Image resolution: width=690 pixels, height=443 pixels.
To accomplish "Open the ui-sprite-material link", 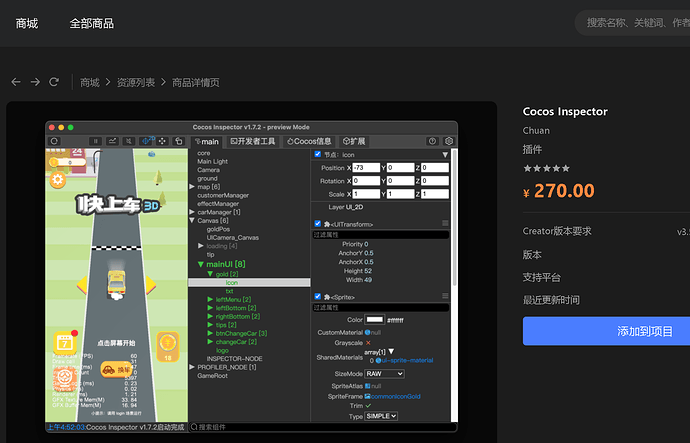I will [x=407, y=360].
